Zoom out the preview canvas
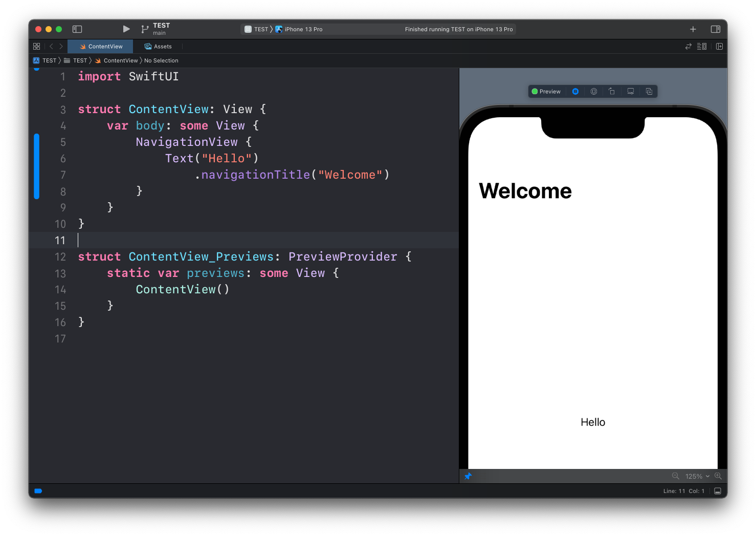Viewport: 756px width, 536px height. click(675, 476)
